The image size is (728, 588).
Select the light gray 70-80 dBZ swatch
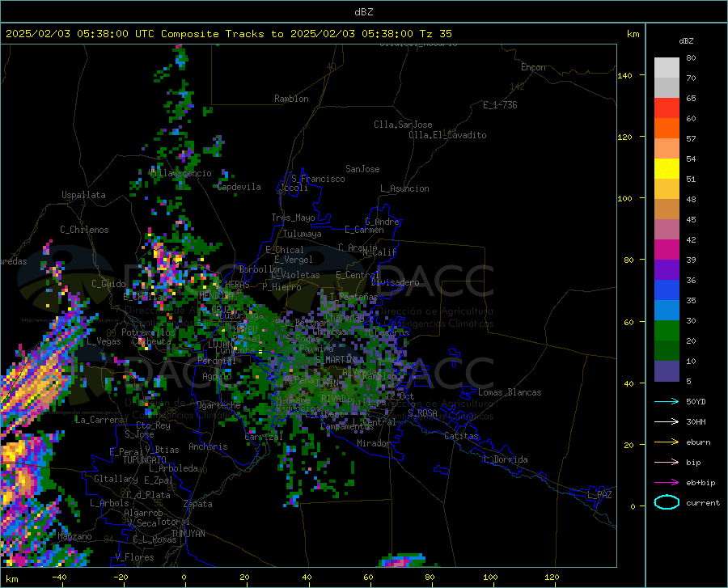[x=667, y=68]
